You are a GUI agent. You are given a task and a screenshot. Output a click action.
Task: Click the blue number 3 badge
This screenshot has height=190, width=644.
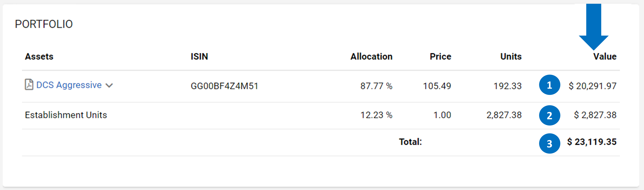click(x=550, y=143)
